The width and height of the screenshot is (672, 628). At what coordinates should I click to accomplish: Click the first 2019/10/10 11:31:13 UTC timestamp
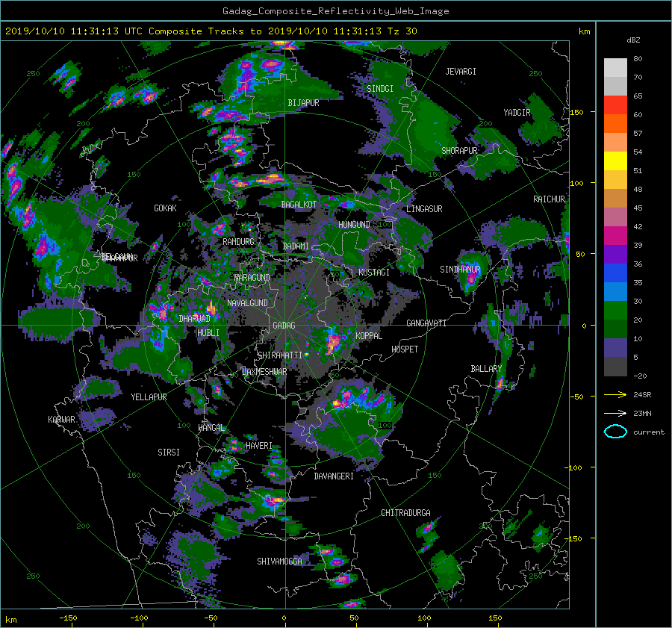74,31
